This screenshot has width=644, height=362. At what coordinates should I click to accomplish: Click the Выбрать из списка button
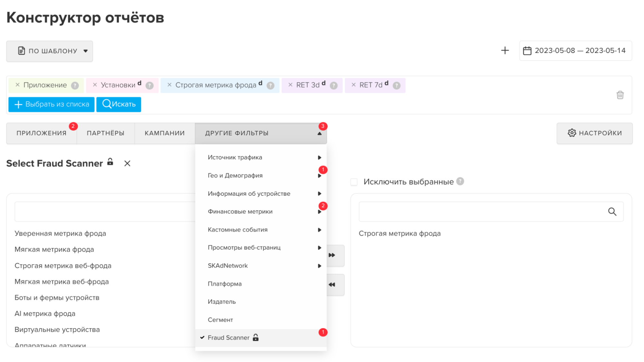(x=52, y=104)
